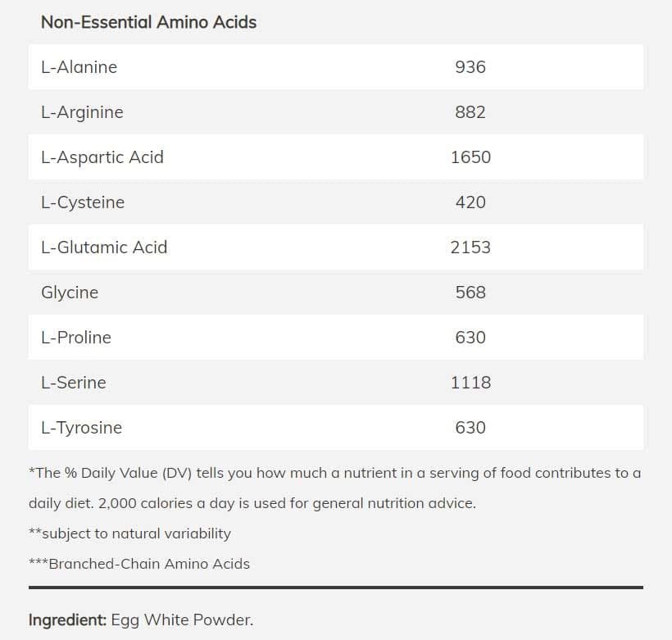672x640 pixels.
Task: Click the 568 value for Glycine
Action: (x=470, y=293)
